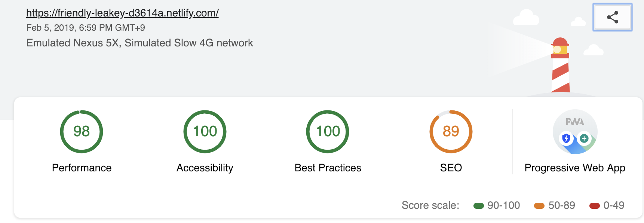Image resolution: width=644 pixels, height=223 pixels.
Task: Click the blue shield lightning PWA badge
Action: coord(566,138)
